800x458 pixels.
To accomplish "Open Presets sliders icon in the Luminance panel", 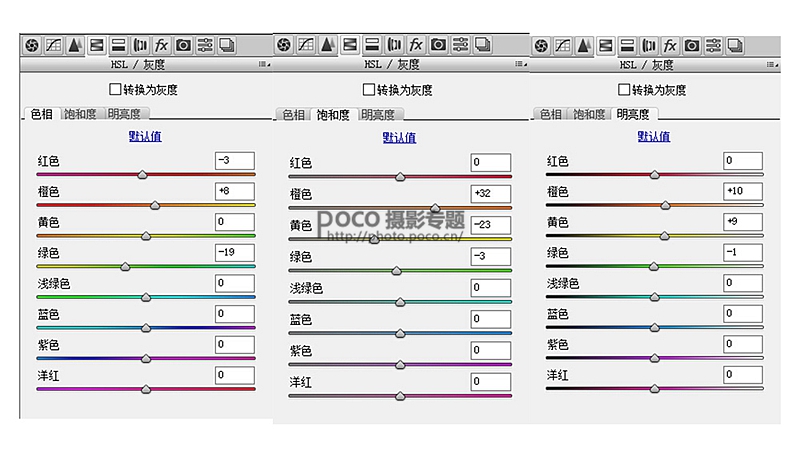I will click(713, 46).
